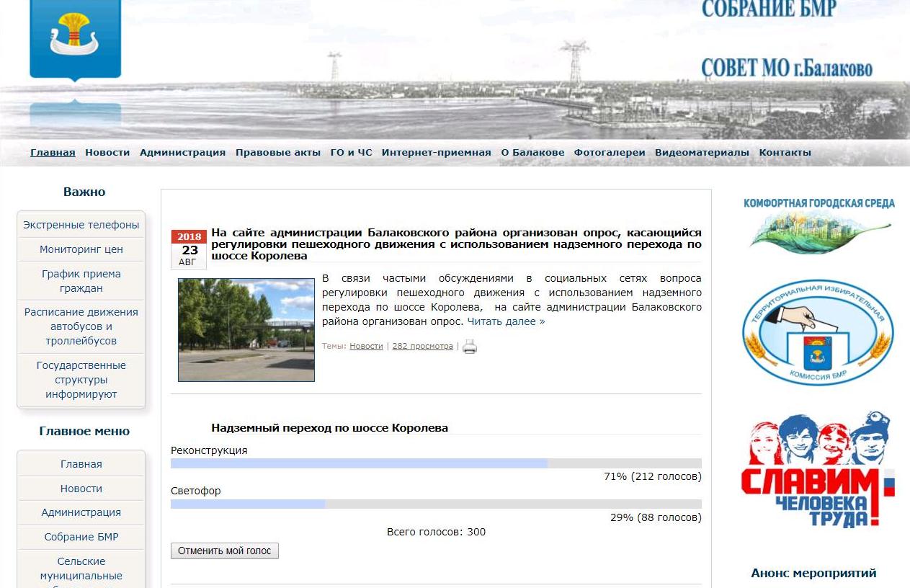Click the 23 АВГ 2018 date badge
This screenshot has width=910, height=588.
coord(189,249)
